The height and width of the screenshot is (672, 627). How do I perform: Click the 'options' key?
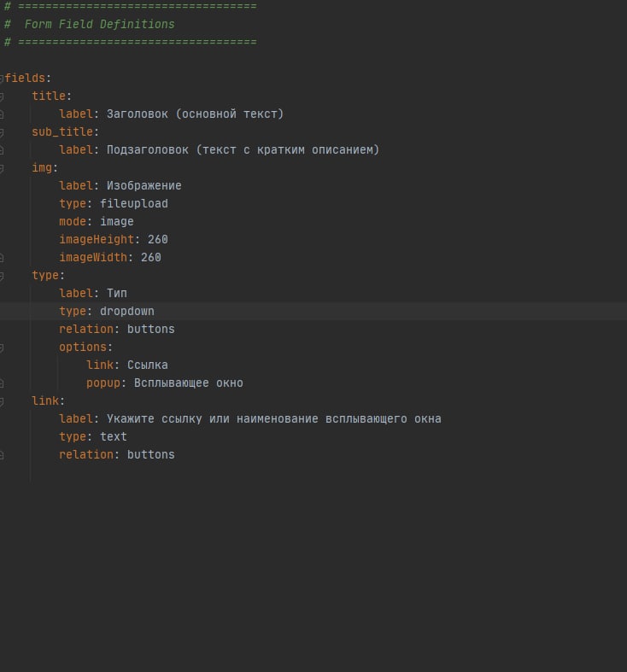coord(83,348)
